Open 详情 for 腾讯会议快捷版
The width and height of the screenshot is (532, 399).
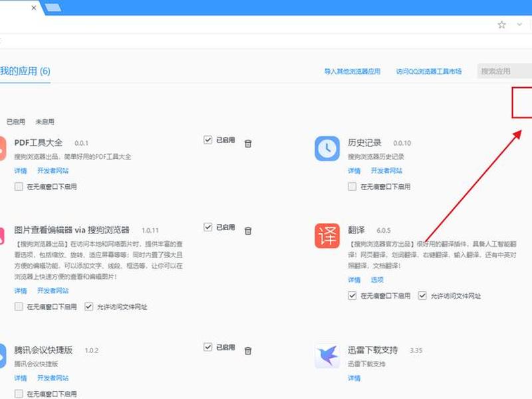click(x=21, y=378)
